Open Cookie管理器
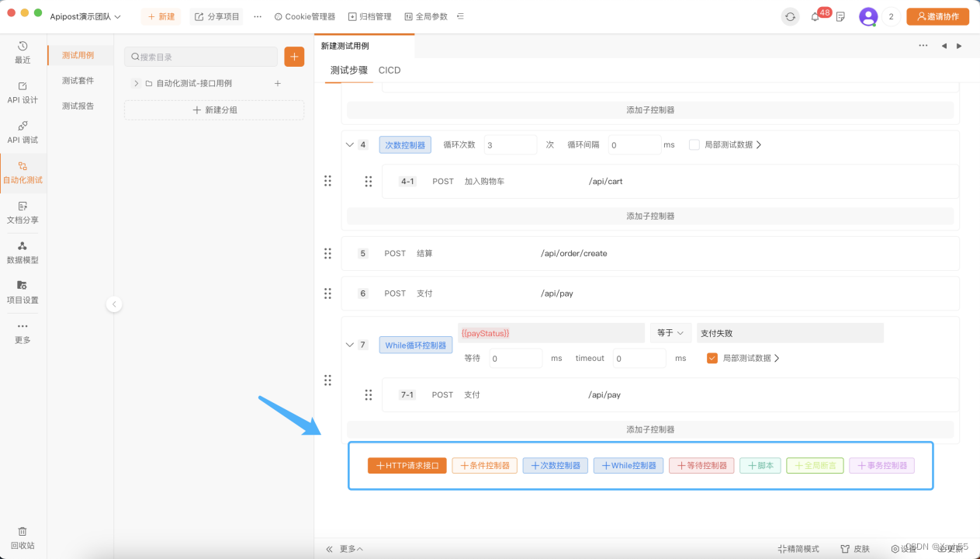The width and height of the screenshot is (980, 559). 305,16
